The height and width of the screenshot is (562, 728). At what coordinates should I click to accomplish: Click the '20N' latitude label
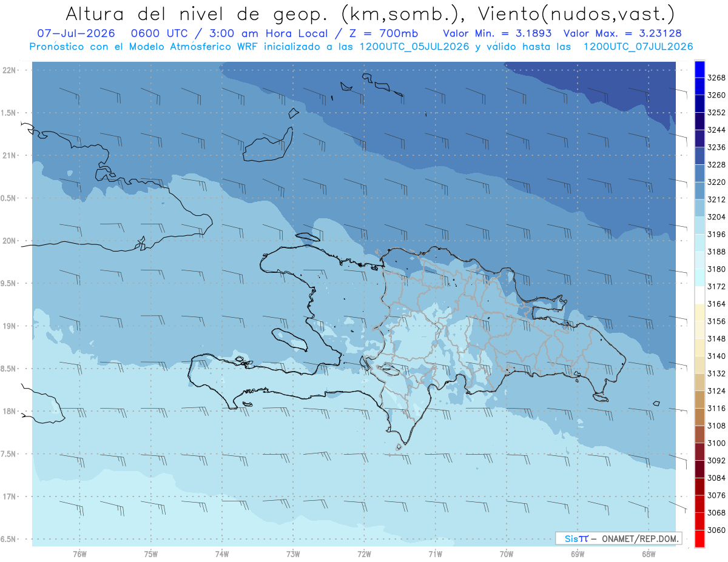pos(9,241)
